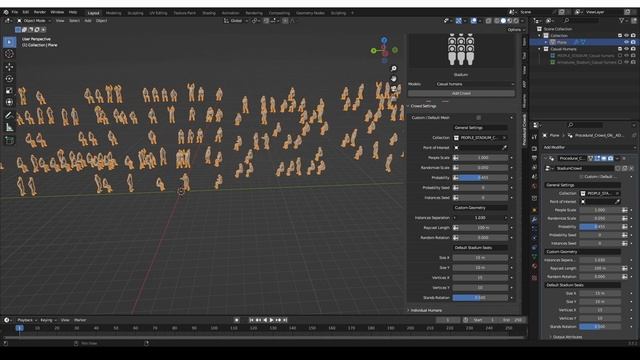
Task: Open the Tool properties tab icon
Action: tap(534, 137)
